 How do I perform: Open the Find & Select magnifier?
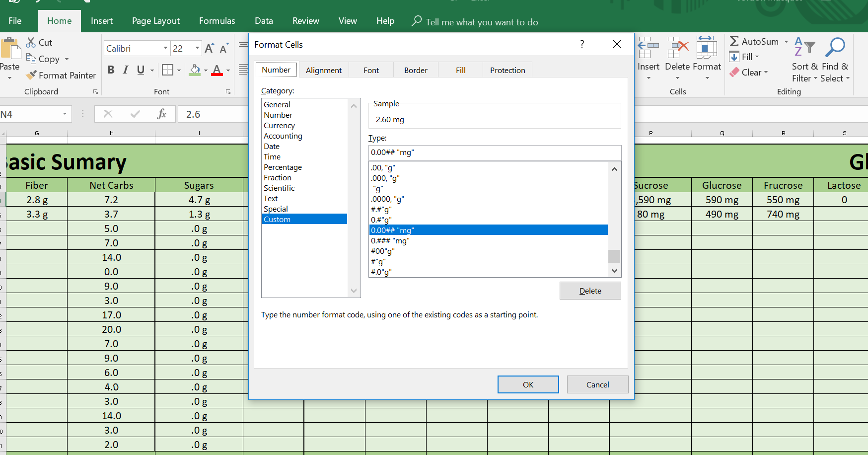click(x=835, y=48)
